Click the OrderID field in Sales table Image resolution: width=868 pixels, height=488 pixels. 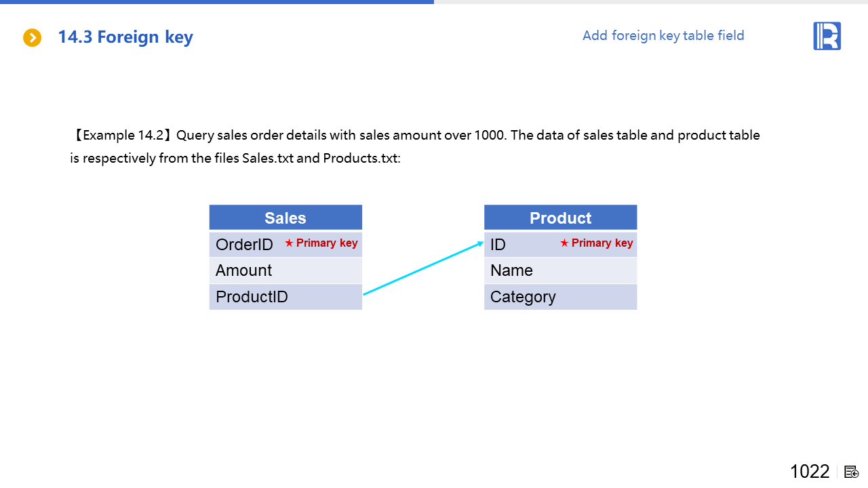tap(244, 245)
